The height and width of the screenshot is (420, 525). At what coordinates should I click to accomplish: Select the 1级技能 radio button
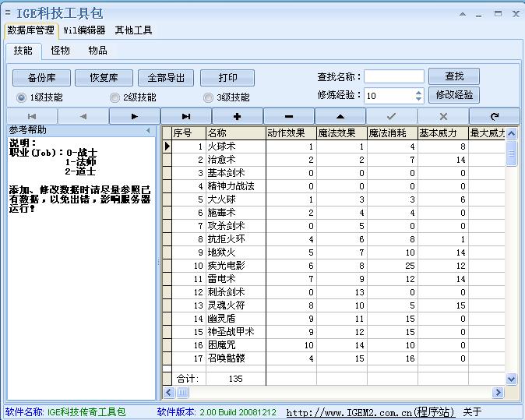click(x=22, y=97)
